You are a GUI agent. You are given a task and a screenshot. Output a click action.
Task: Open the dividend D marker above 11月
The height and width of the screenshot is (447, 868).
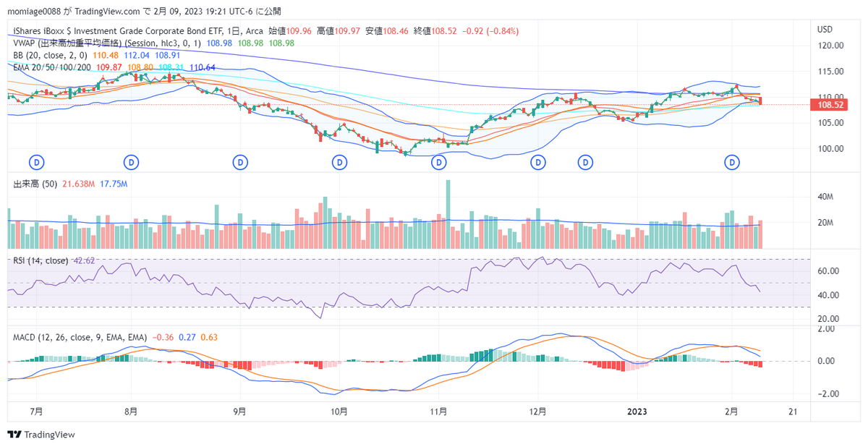point(438,162)
